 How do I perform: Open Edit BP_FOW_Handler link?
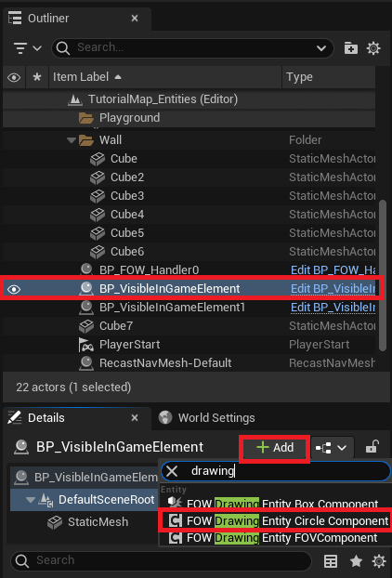(x=333, y=270)
